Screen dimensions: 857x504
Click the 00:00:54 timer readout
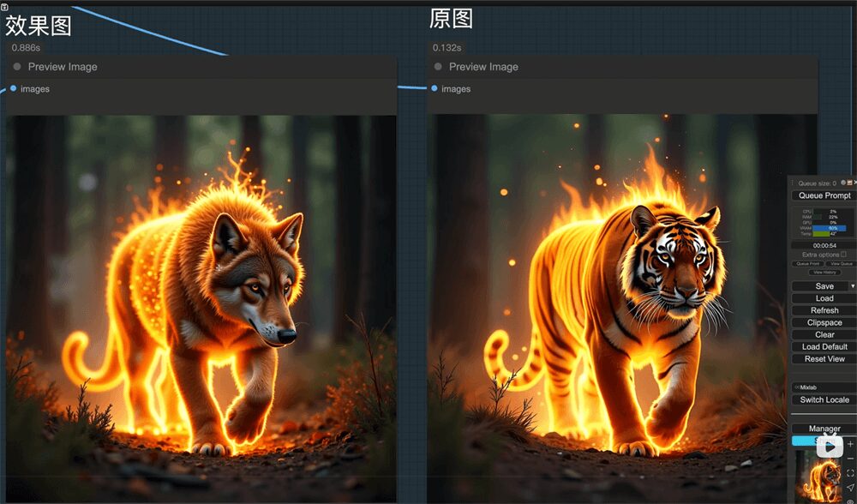click(x=824, y=245)
